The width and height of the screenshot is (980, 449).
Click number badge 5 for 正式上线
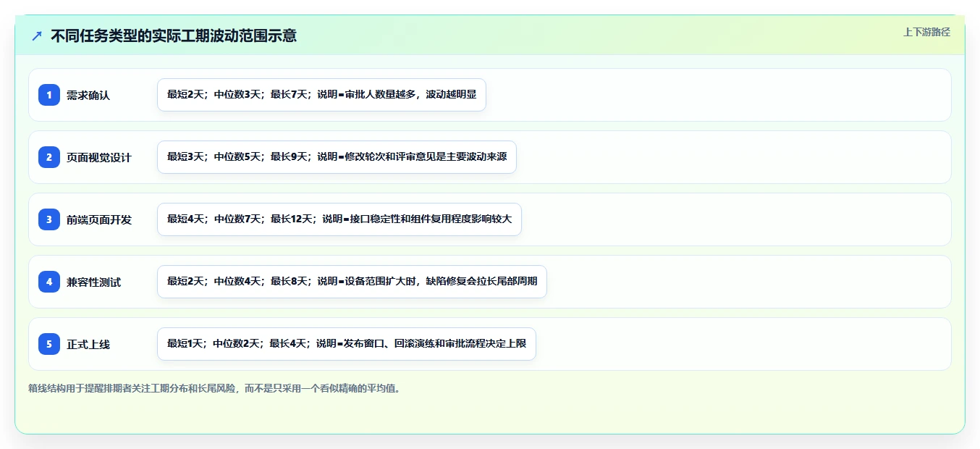coord(49,344)
